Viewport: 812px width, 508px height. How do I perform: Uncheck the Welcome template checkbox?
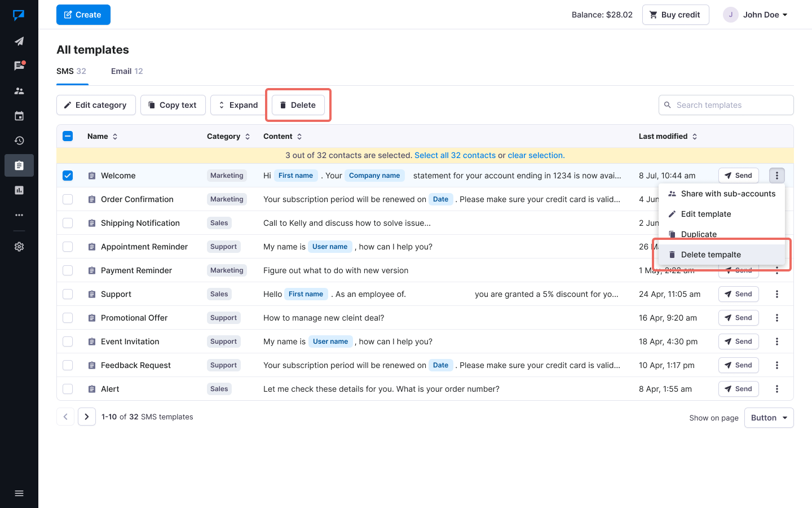68,176
